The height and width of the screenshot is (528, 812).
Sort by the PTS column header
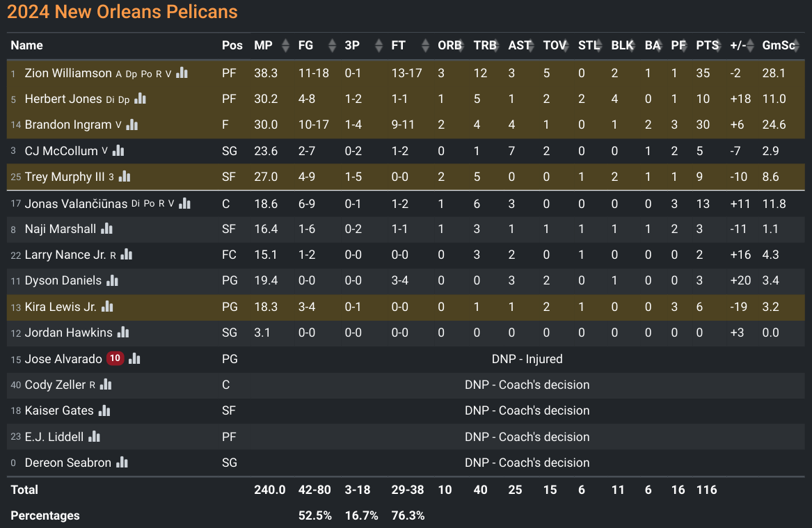(708, 45)
